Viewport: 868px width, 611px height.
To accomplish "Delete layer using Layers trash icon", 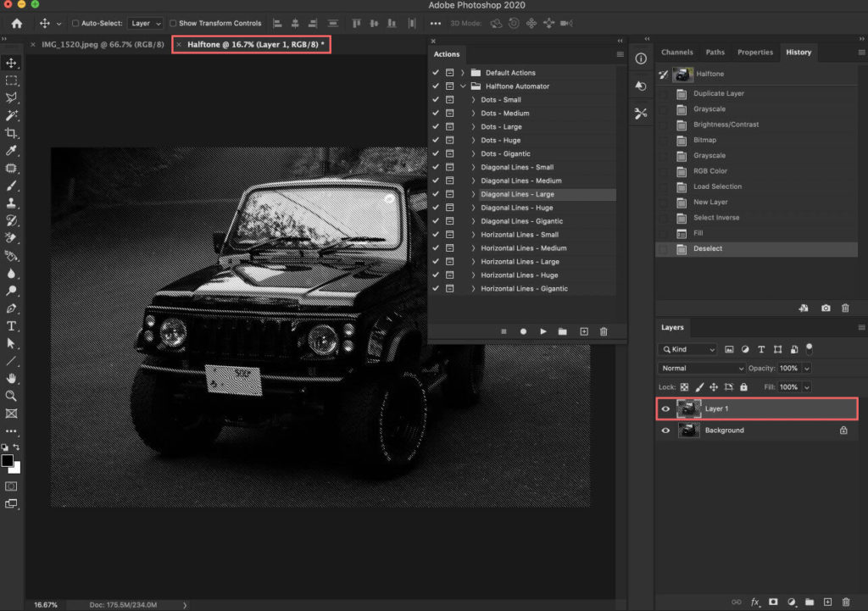I will [846, 602].
